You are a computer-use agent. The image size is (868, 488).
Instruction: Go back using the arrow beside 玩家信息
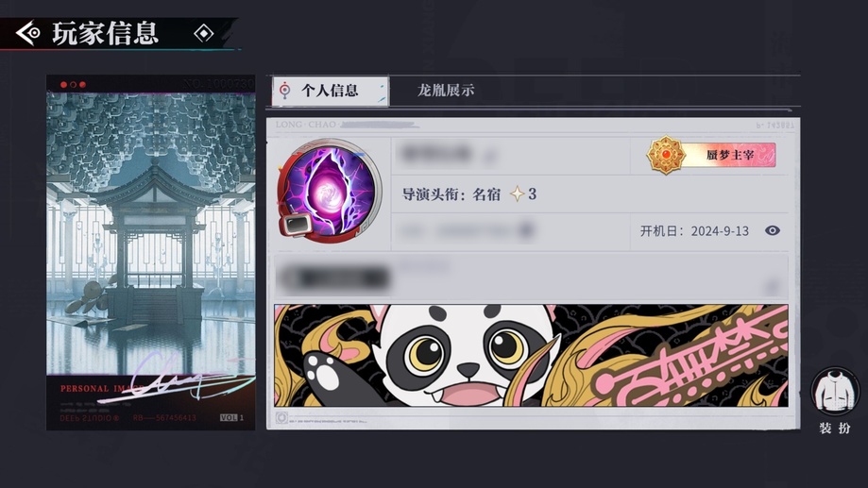pyautogui.click(x=27, y=33)
